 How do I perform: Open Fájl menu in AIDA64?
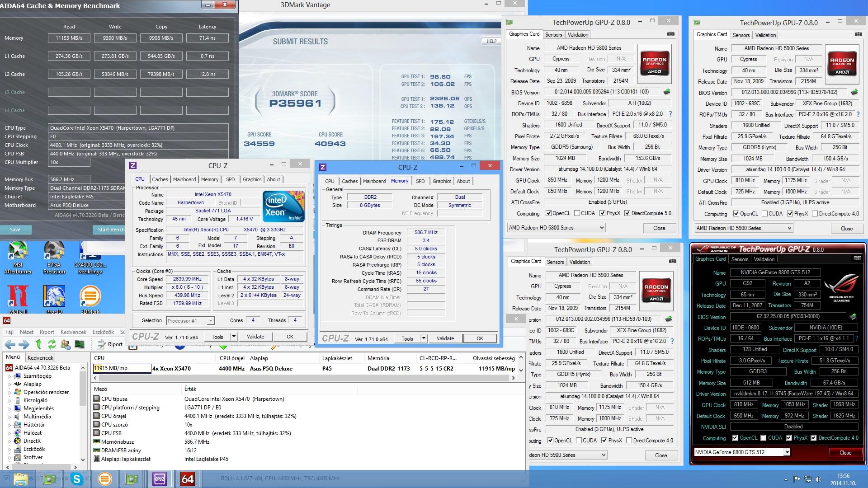9,332
